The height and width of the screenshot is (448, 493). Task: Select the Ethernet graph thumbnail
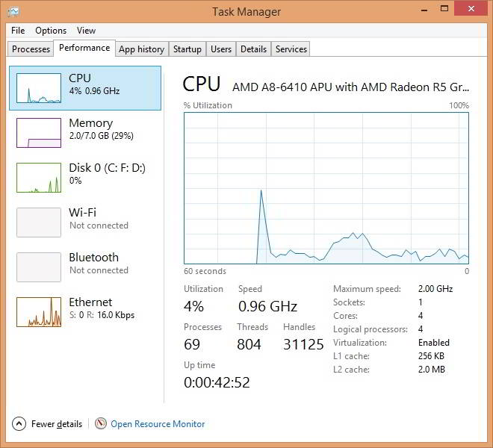39,312
